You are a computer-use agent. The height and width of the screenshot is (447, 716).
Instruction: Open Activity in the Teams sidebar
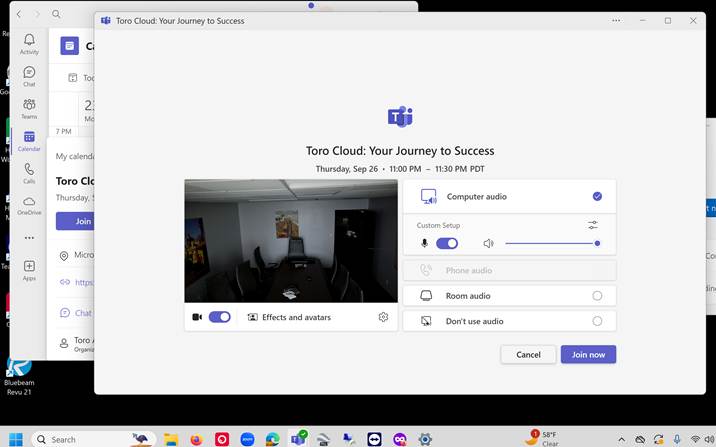(29, 44)
